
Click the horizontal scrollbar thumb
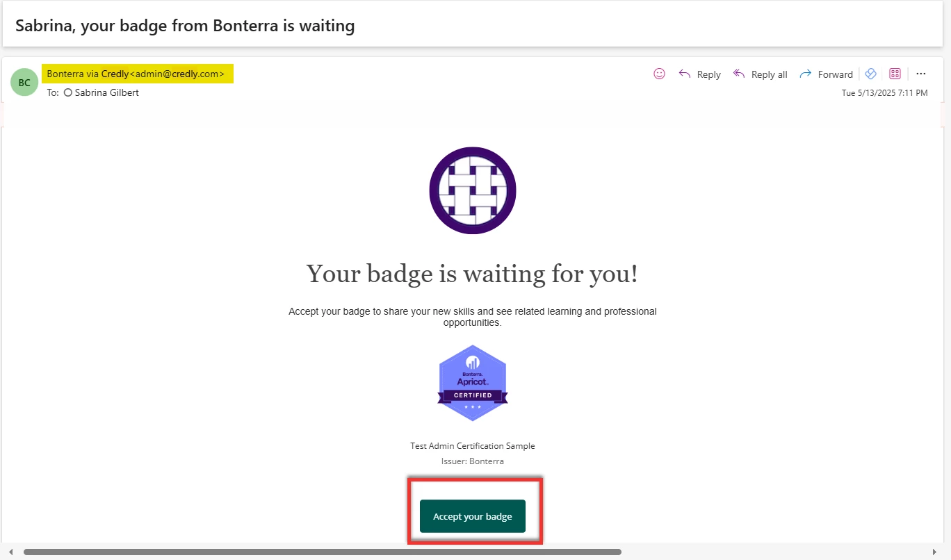pos(323,552)
